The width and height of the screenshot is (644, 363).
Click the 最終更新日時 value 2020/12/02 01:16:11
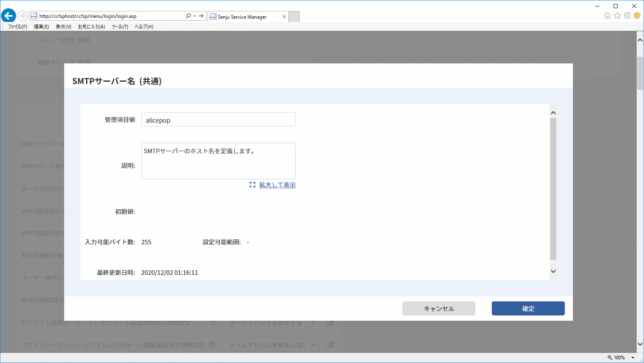(170, 273)
